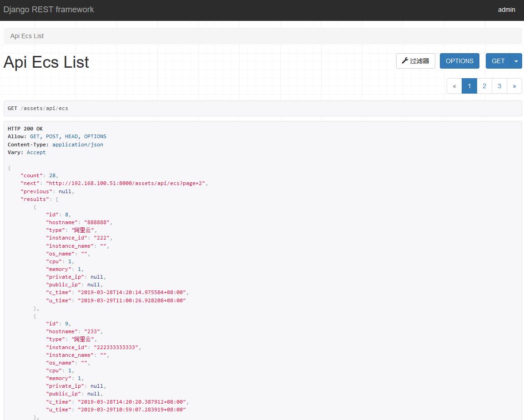The width and height of the screenshot is (524, 420).
Task: Click the "results" key line
Action: pos(40,199)
